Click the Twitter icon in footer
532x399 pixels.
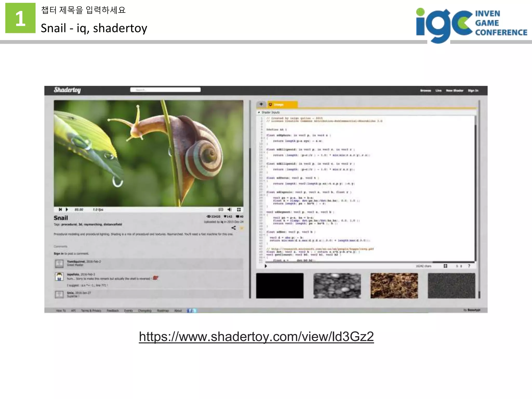(x=195, y=311)
